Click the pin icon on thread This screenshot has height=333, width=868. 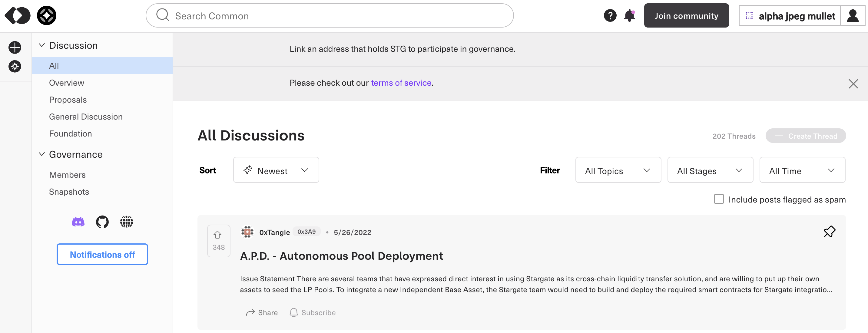829,232
